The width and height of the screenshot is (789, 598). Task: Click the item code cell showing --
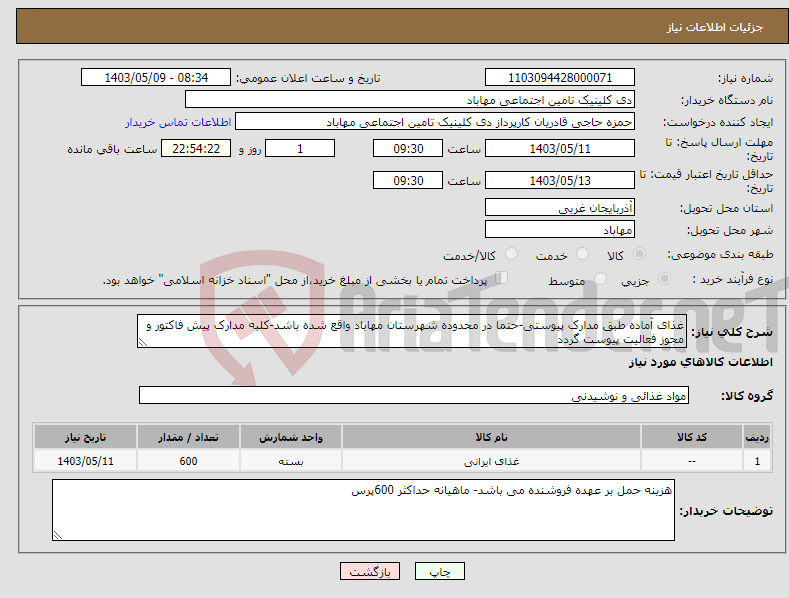pos(692,461)
